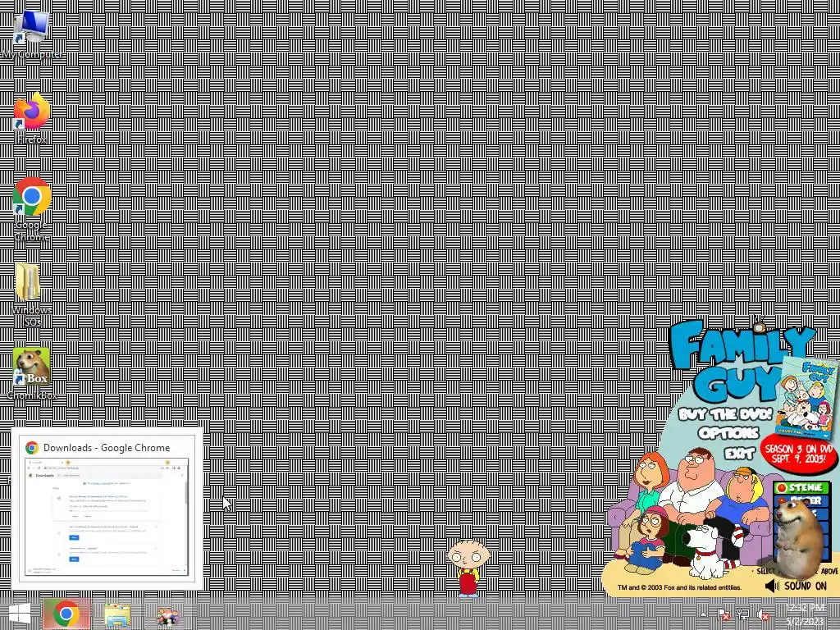
Task: Open the Action Center flag icon
Action: [x=724, y=614]
